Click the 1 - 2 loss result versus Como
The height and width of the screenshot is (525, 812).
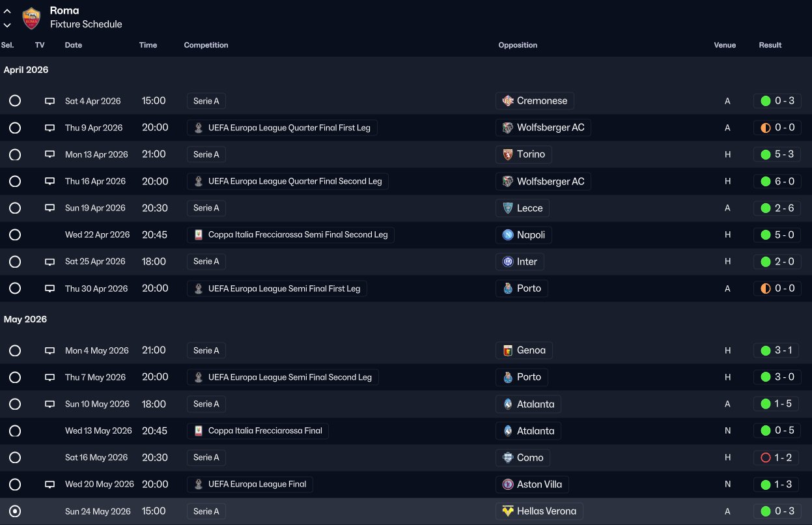pyautogui.click(x=777, y=457)
